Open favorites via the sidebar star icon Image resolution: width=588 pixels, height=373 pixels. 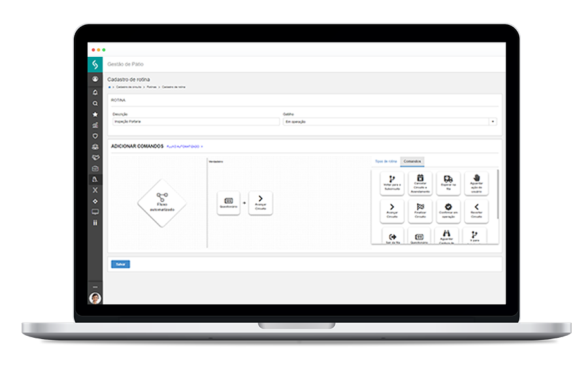[x=95, y=114]
